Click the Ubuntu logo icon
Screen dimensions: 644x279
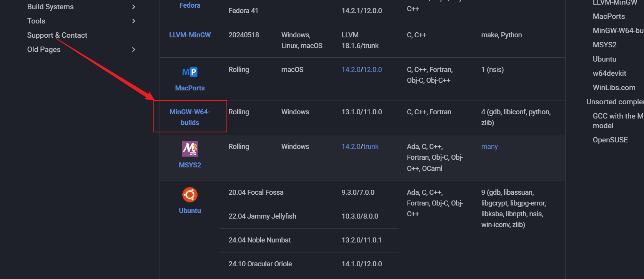190,195
